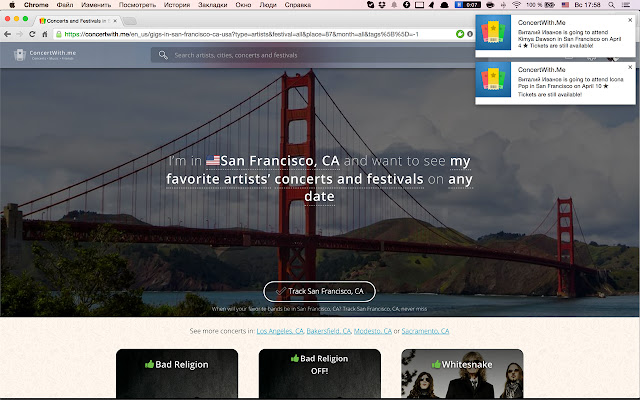Viewport: 640px width, 400px height.
Task: Dismiss the Kimya Dawson notification
Action: [630, 20]
